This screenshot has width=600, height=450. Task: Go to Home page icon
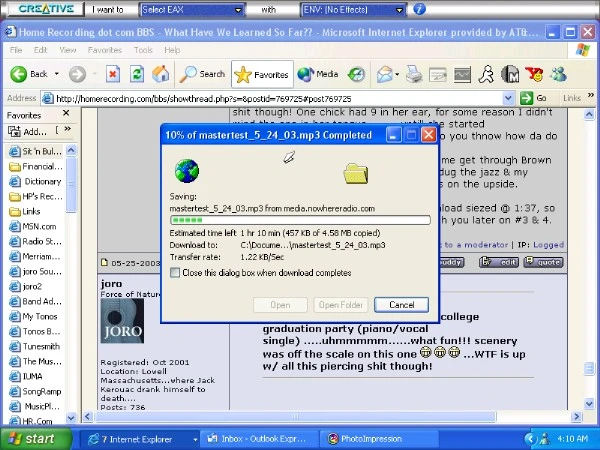tap(161, 74)
